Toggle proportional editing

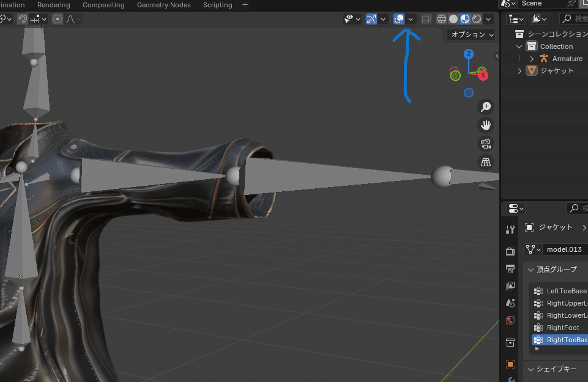click(58, 19)
